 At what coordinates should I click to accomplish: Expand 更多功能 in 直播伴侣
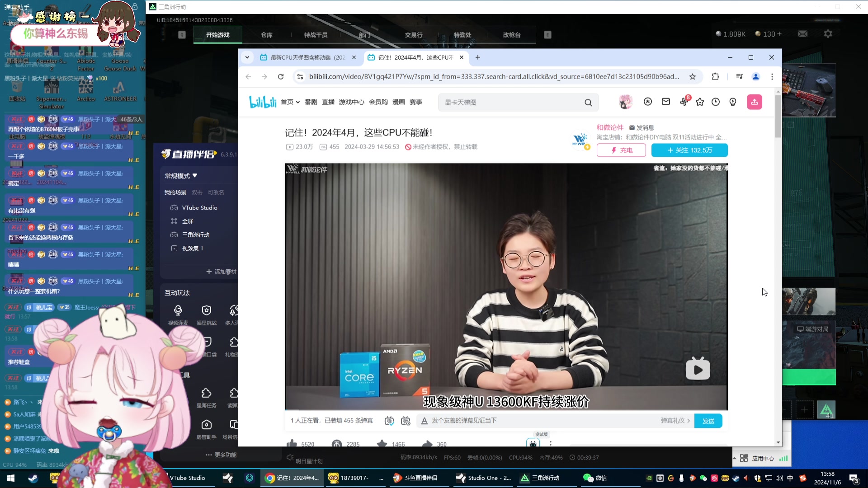pos(221,455)
